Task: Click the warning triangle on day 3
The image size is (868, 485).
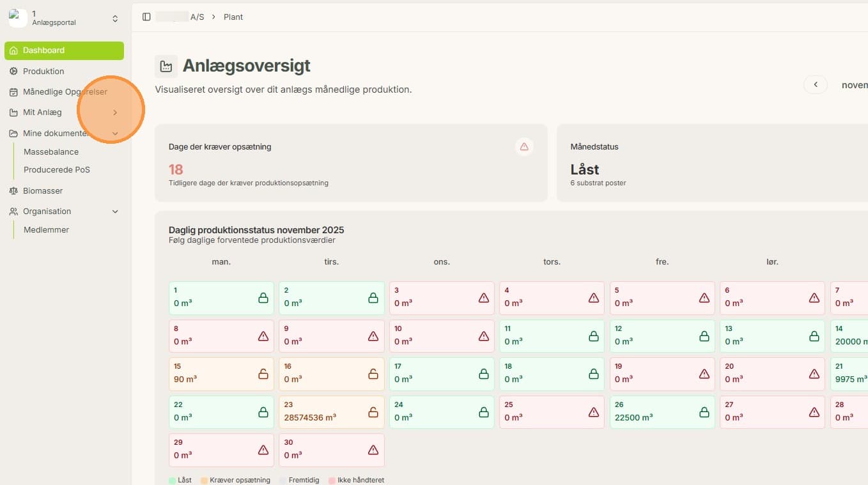Action: [484, 298]
